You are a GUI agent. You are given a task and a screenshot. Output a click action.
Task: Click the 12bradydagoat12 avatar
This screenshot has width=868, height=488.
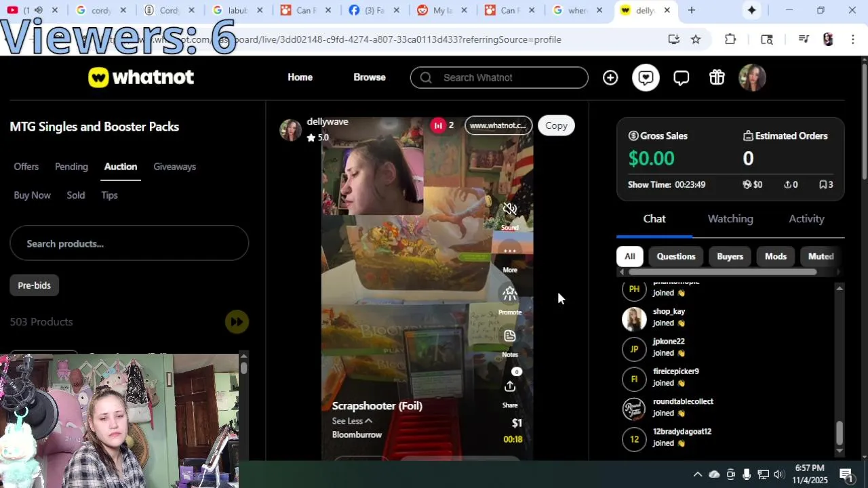634,439
